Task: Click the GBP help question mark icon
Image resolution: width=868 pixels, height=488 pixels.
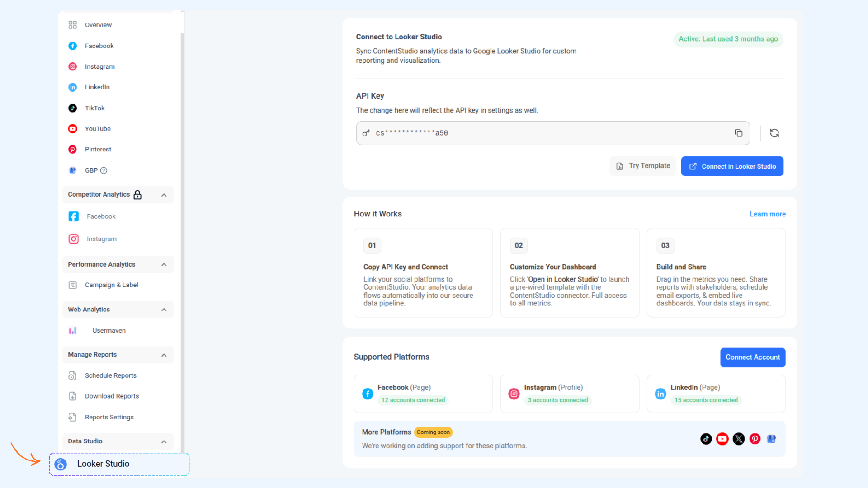Action: click(x=104, y=170)
